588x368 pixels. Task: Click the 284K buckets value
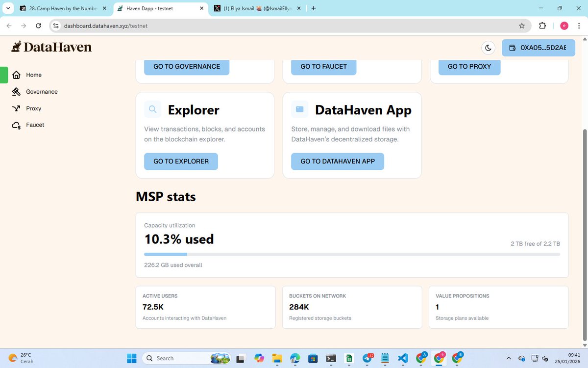tap(299, 307)
